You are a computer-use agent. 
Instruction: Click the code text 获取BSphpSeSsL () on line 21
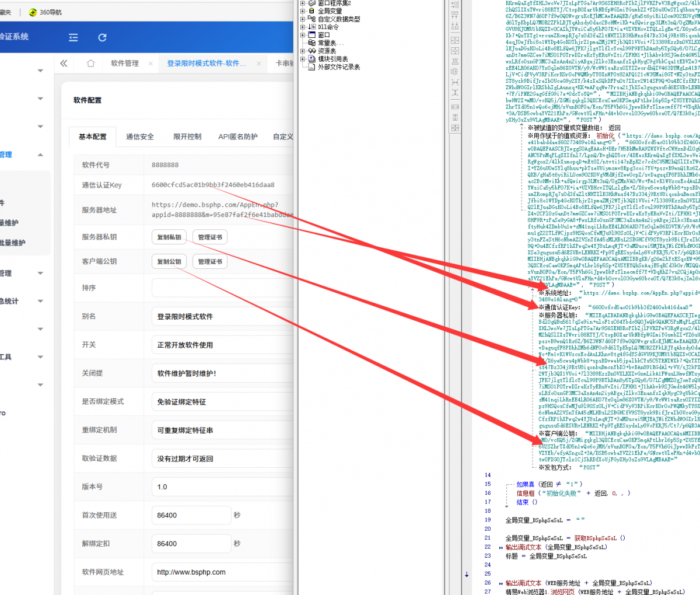[x=600, y=538]
